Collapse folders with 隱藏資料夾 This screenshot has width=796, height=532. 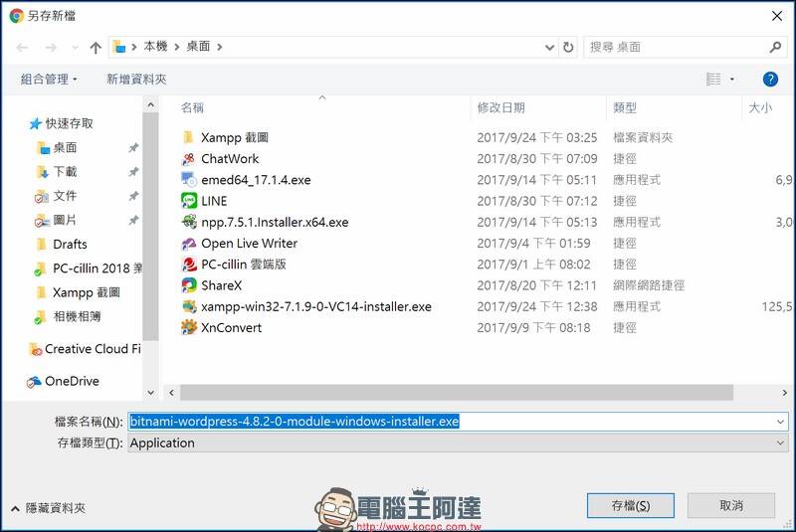click(48, 508)
